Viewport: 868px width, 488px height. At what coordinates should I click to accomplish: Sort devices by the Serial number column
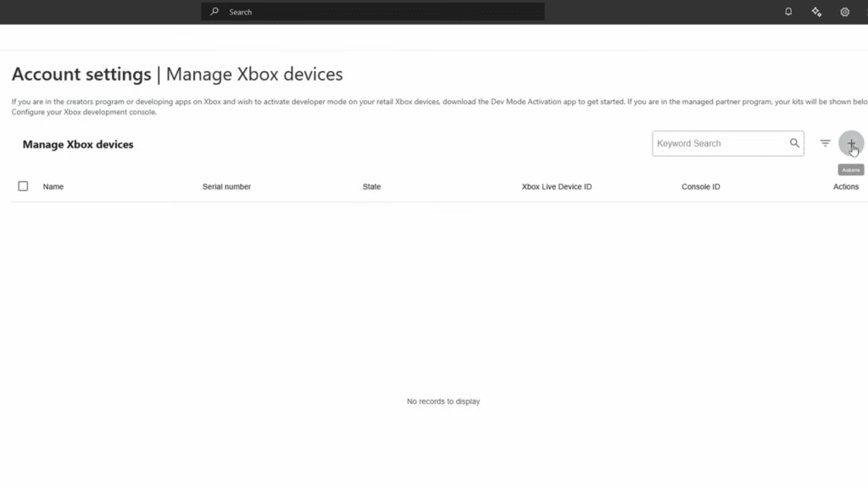pos(226,186)
